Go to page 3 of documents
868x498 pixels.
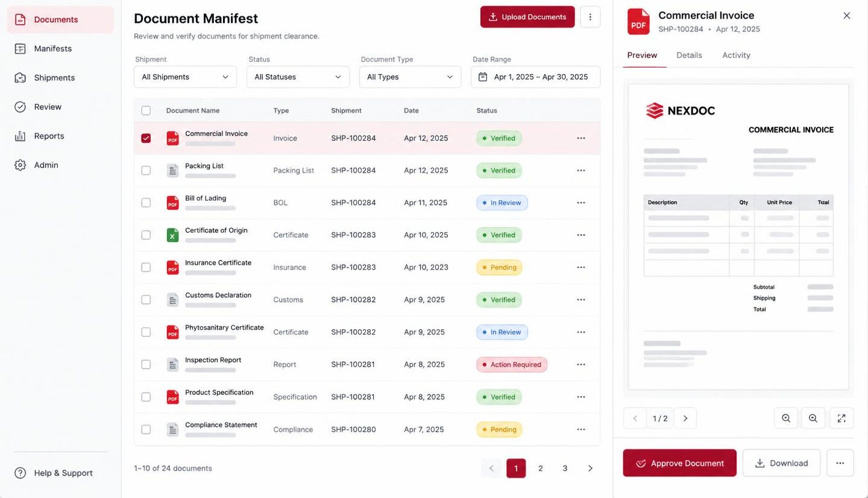565,468
